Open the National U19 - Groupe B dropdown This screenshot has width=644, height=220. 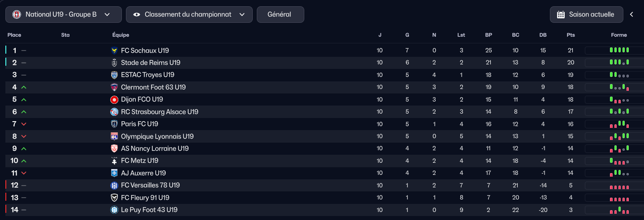[x=63, y=14]
